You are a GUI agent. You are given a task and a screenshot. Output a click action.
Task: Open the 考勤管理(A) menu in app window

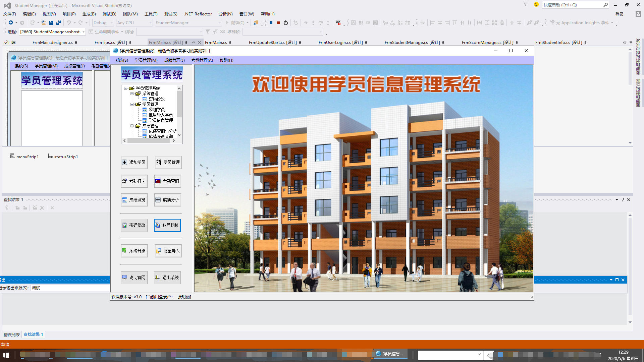pyautogui.click(x=202, y=60)
